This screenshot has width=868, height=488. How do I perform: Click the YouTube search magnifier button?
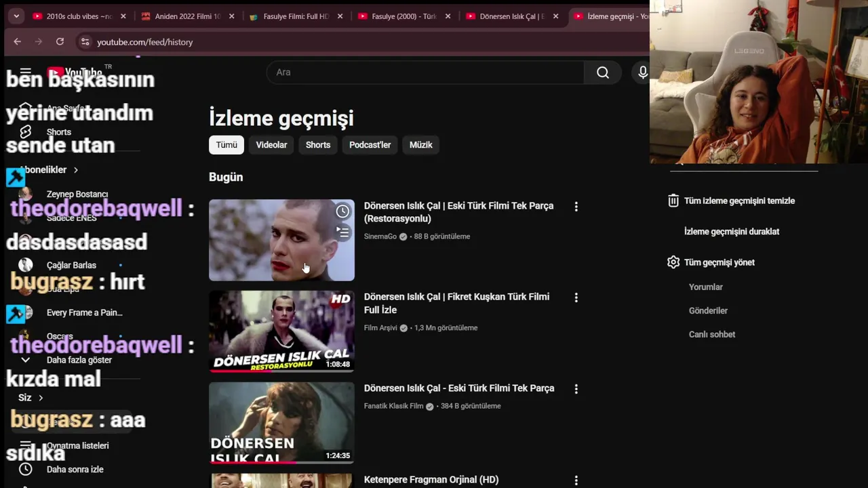click(603, 73)
